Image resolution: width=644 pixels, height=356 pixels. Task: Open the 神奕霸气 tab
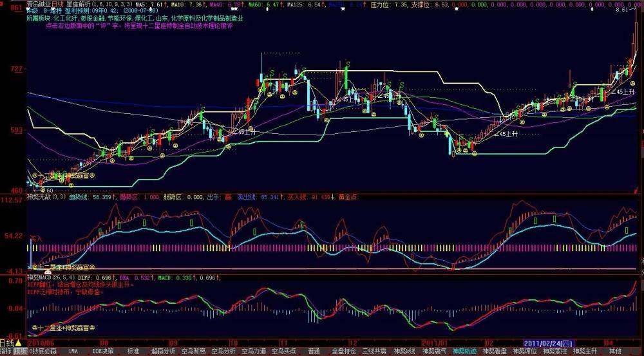(435, 351)
